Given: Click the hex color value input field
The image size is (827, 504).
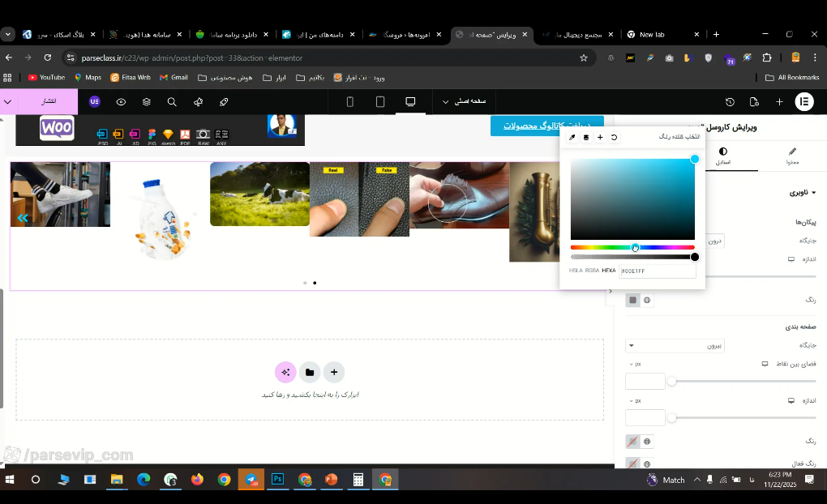Looking at the screenshot, I should 658,271.
